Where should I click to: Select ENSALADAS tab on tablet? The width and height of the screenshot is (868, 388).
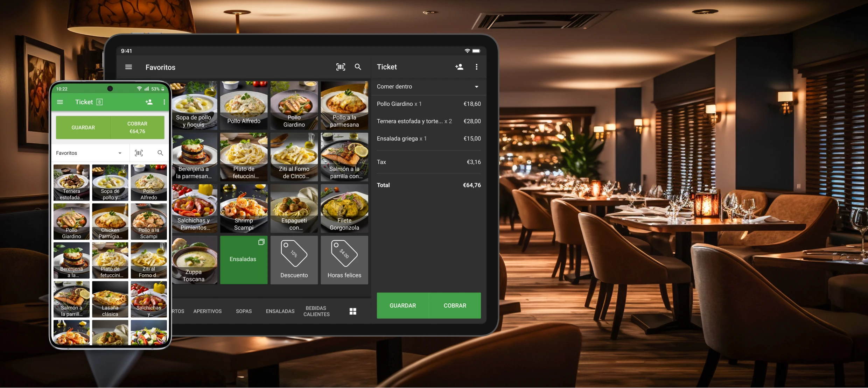click(x=280, y=311)
